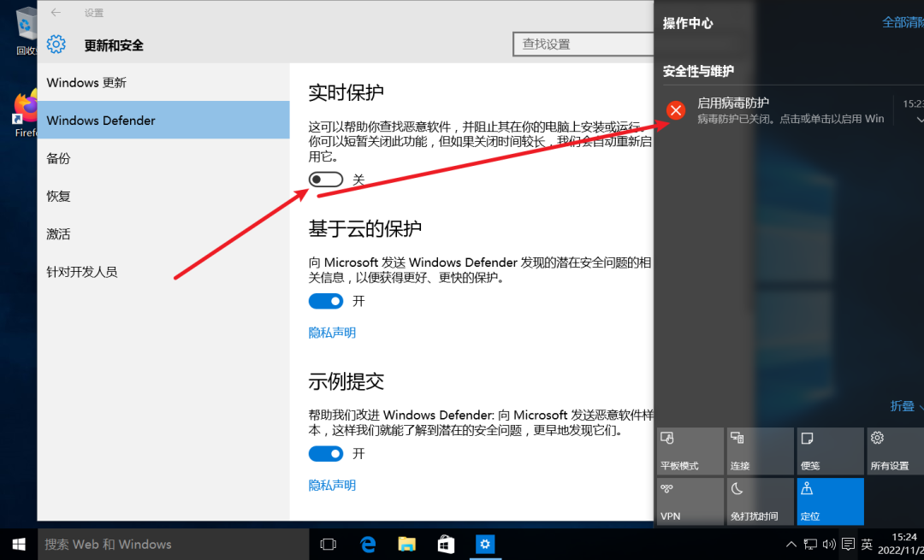
Task: Launch Microsoft Edge from taskbar
Action: [368, 545]
